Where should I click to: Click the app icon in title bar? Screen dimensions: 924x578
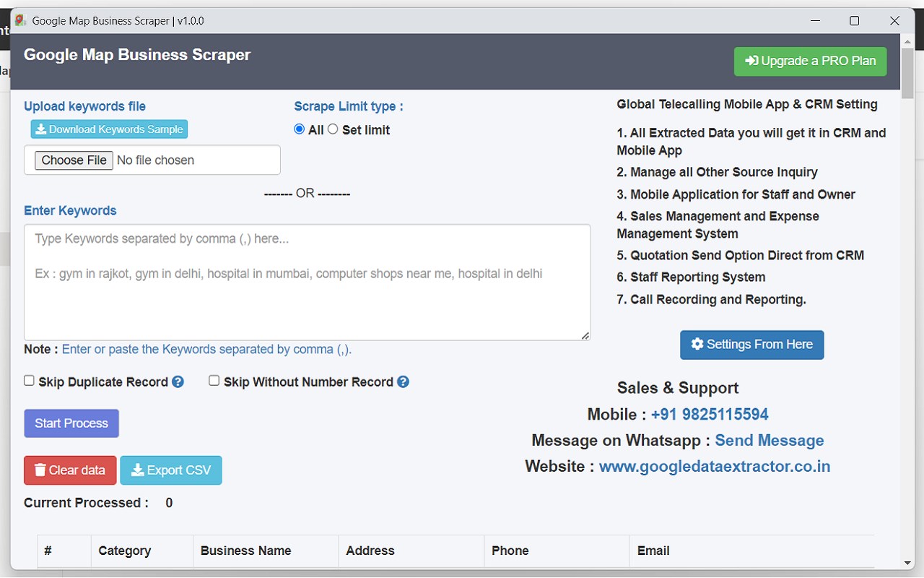click(20, 20)
